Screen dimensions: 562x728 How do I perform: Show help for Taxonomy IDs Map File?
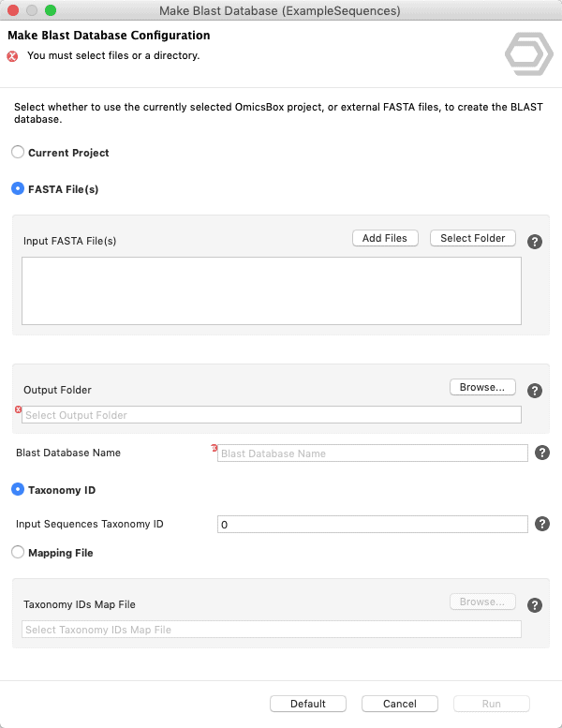pyautogui.click(x=535, y=605)
